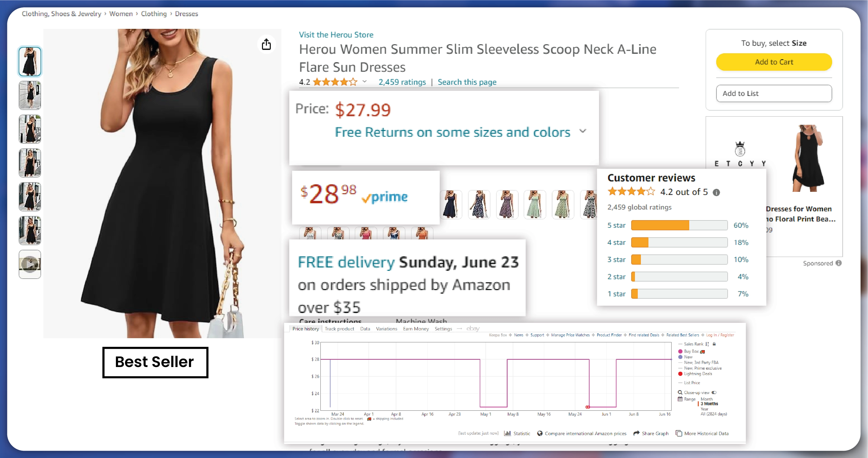Click the Track product tab in Keepa
The height and width of the screenshot is (458, 868).
(x=339, y=328)
